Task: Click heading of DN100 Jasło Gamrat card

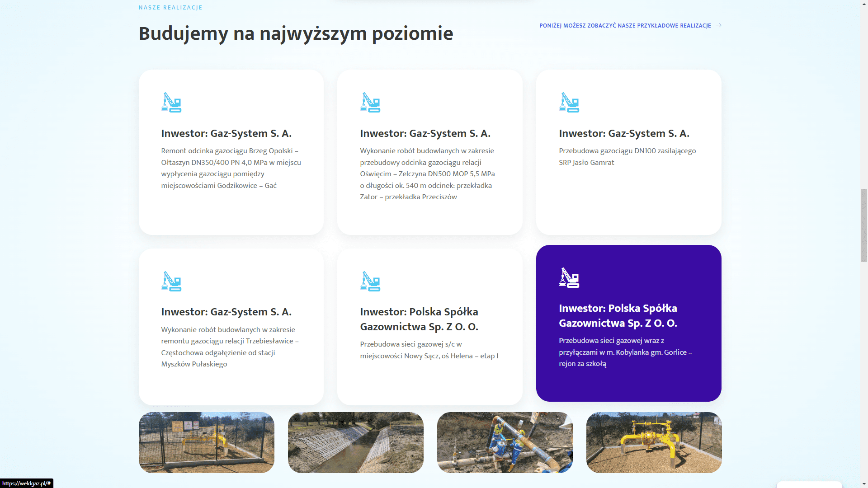Action: coord(624,133)
